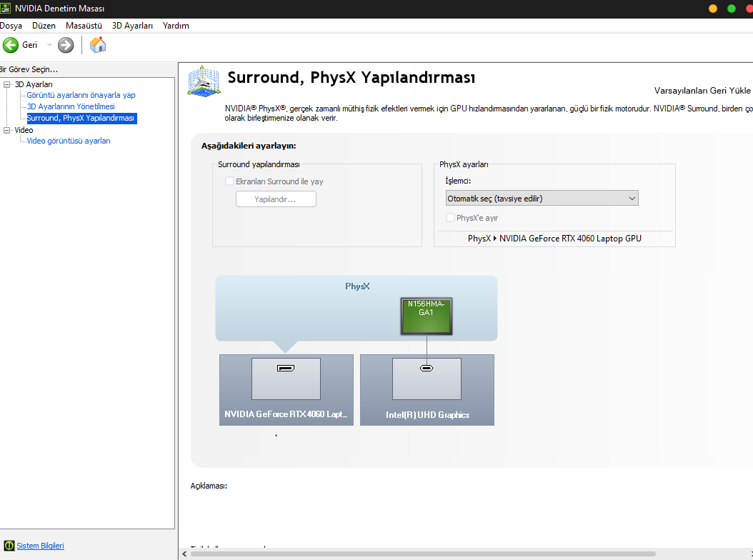This screenshot has height=560, width=753.
Task: Click the PhysX diagram header label
Action: [x=357, y=286]
